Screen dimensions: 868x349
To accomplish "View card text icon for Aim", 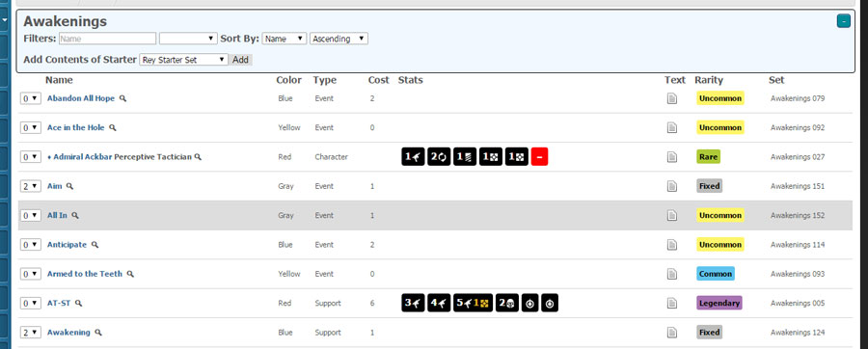I will pyautogui.click(x=671, y=186).
